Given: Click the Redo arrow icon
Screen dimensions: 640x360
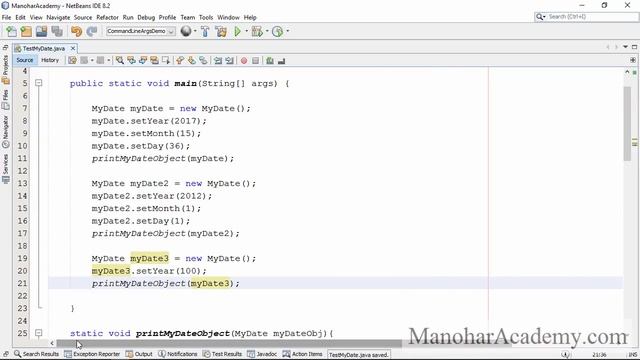Looking at the screenshot, I should [x=92, y=31].
